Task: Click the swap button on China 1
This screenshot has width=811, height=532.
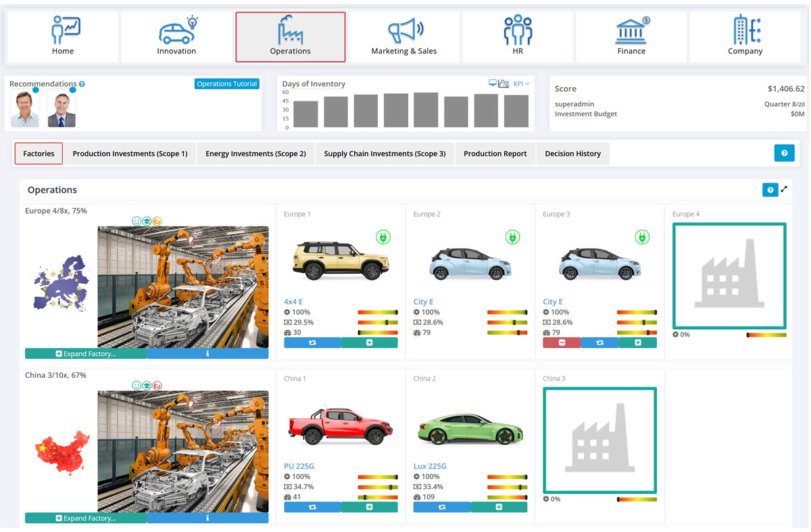Action: tap(312, 507)
